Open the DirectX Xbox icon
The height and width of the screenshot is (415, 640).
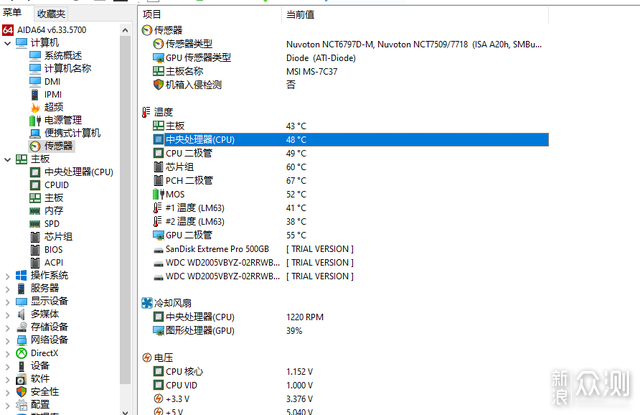21,353
